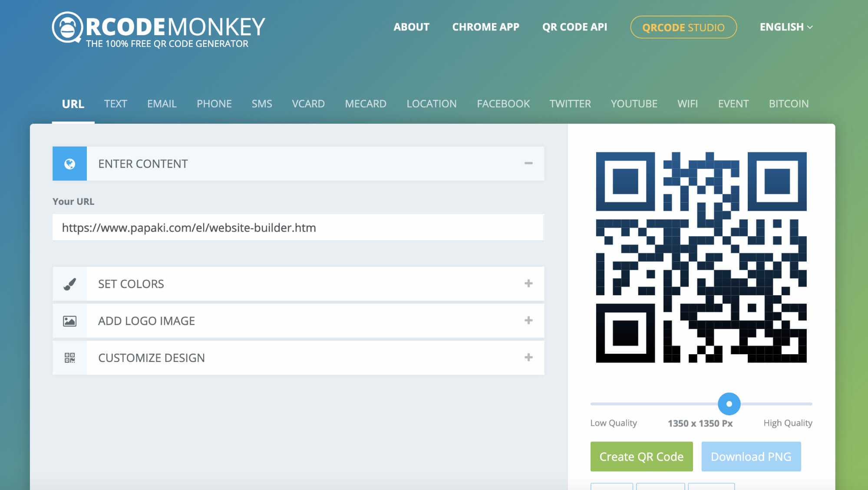The height and width of the screenshot is (490, 868).
Task: Switch to the Facebook tab
Action: pos(503,104)
